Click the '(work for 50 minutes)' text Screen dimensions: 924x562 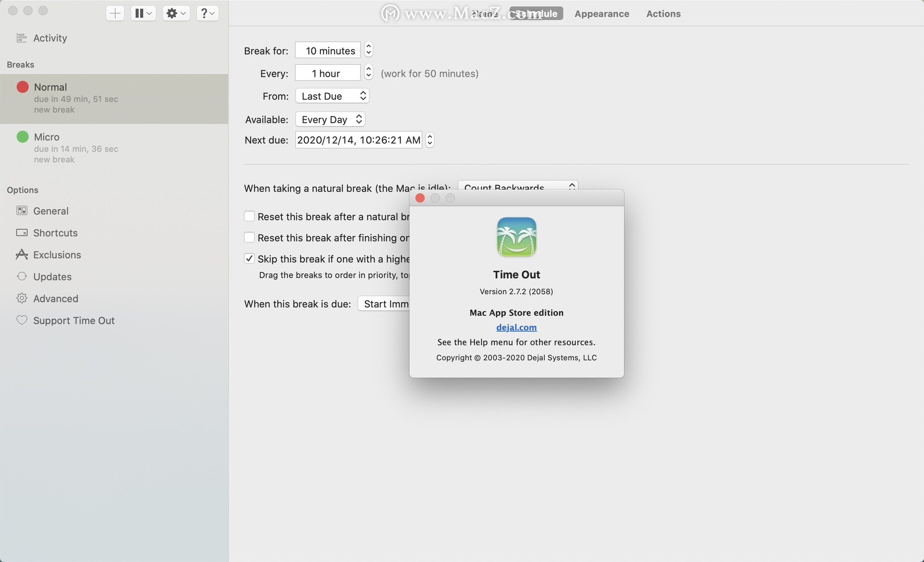click(429, 73)
